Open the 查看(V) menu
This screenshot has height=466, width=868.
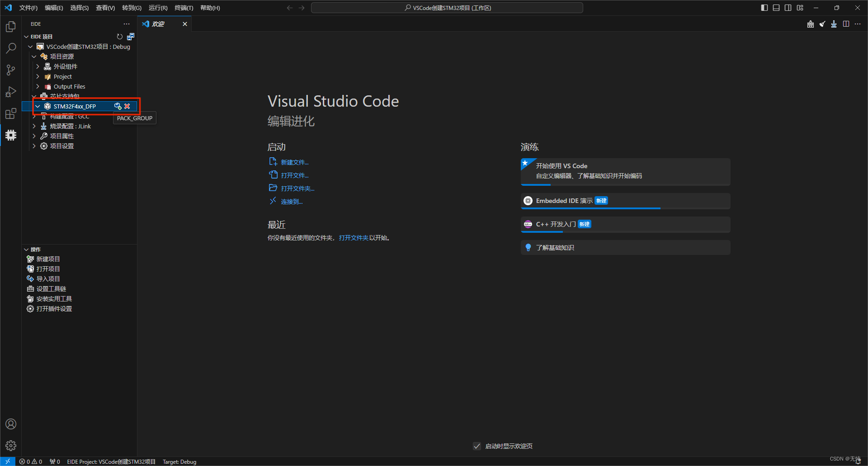tap(105, 8)
